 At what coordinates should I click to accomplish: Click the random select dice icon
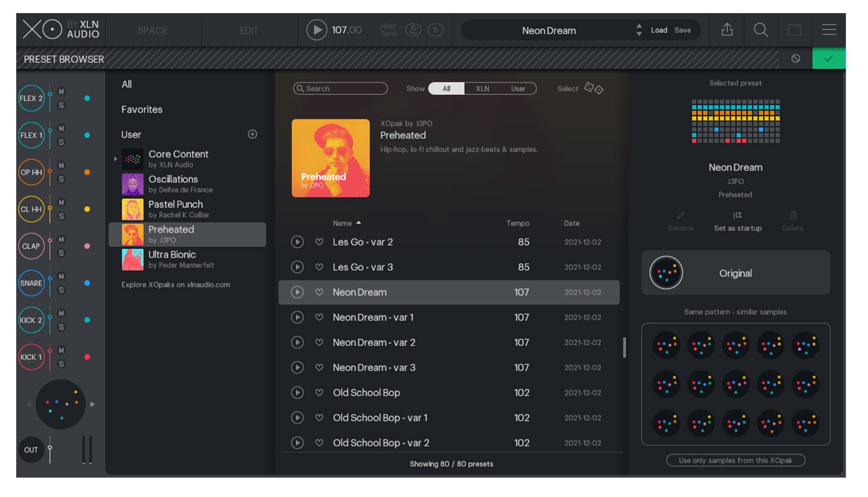click(x=594, y=89)
